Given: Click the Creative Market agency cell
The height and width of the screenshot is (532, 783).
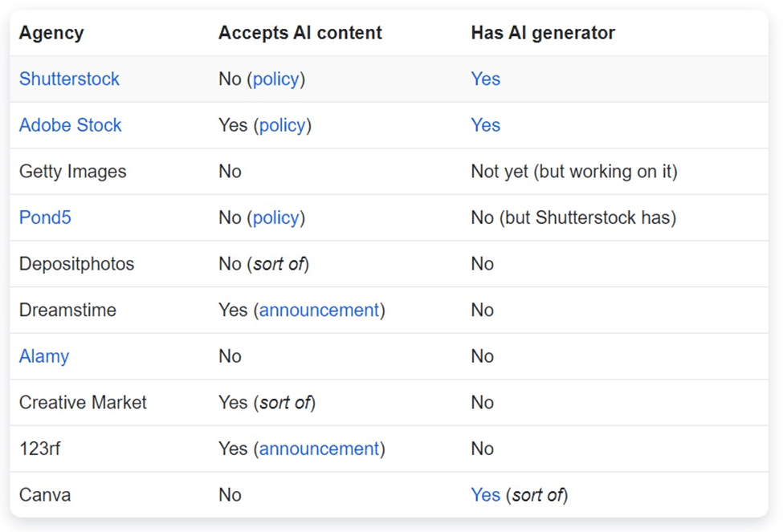Looking at the screenshot, I should (83, 402).
